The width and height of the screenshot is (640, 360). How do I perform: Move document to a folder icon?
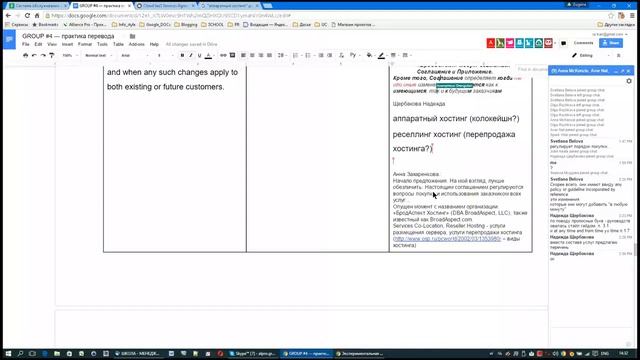132,36
